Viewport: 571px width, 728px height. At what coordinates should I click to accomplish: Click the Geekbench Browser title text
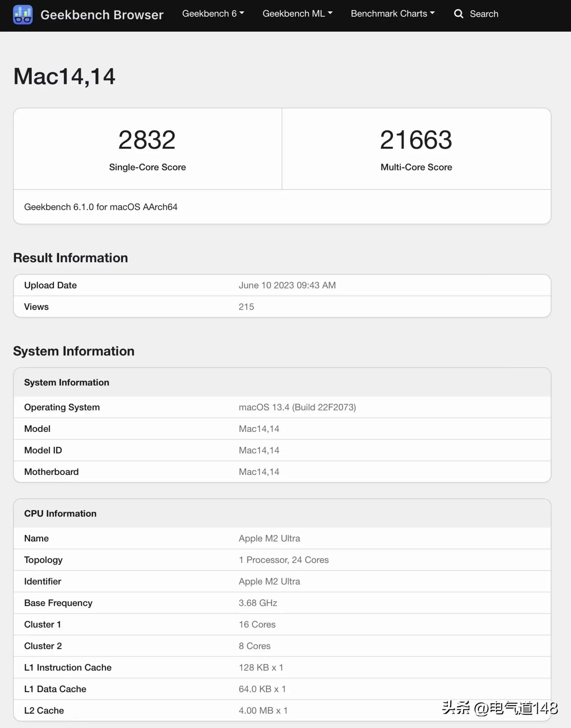coord(102,15)
